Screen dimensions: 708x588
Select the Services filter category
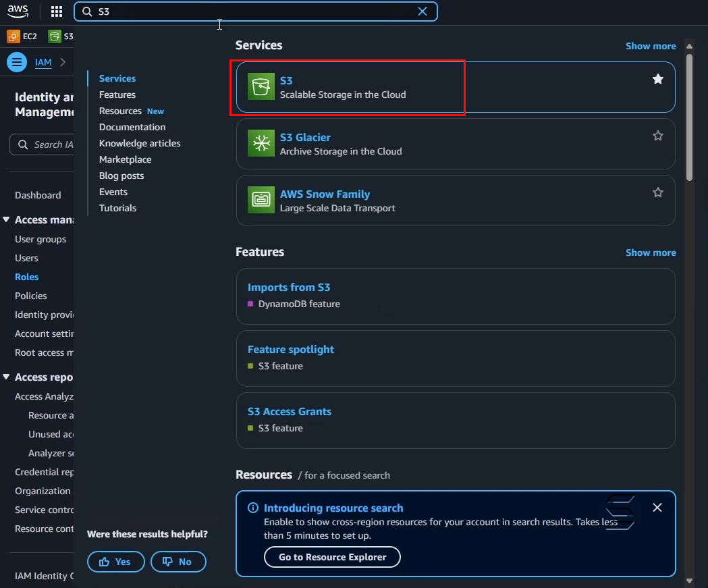(117, 78)
